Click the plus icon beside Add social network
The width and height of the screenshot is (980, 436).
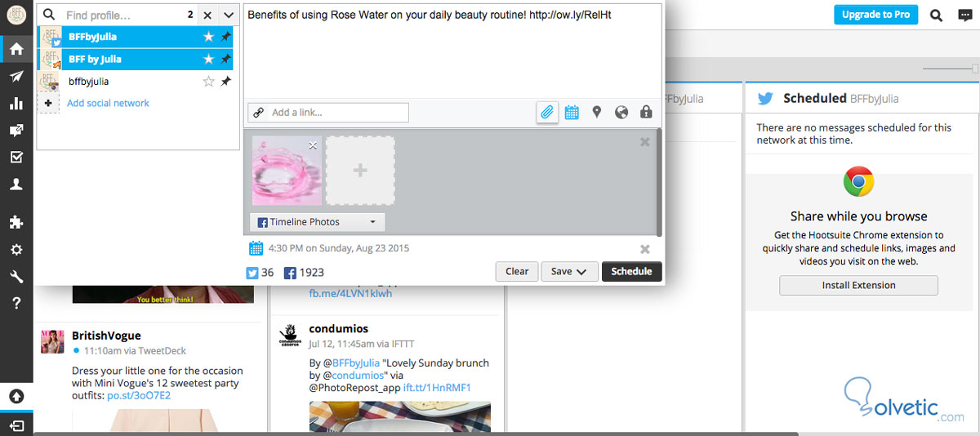48,103
